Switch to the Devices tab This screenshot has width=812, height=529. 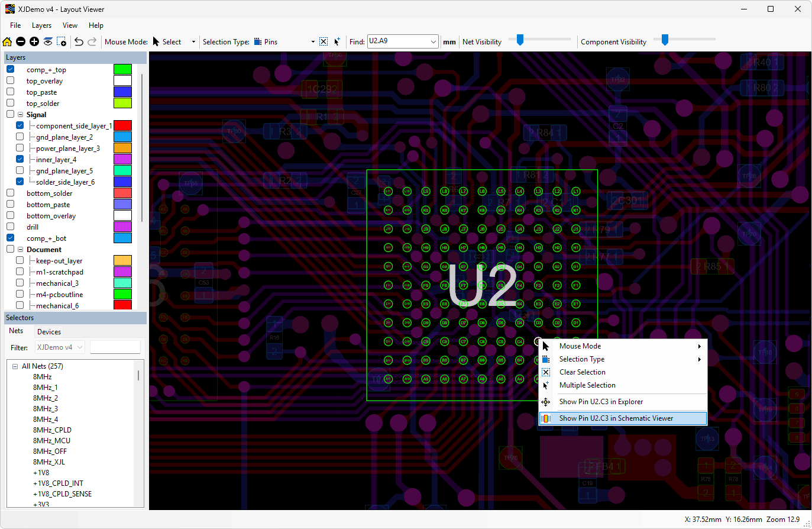[x=49, y=332]
